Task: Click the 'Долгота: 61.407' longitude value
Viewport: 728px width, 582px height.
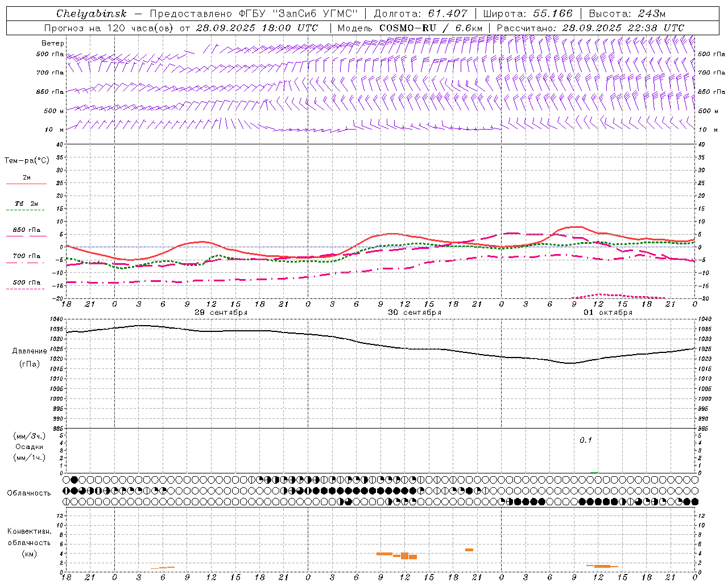Action: [x=420, y=14]
